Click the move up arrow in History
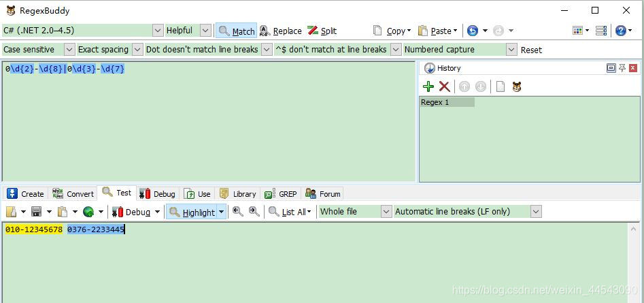Screen dimensions: 644x303 (x=464, y=86)
